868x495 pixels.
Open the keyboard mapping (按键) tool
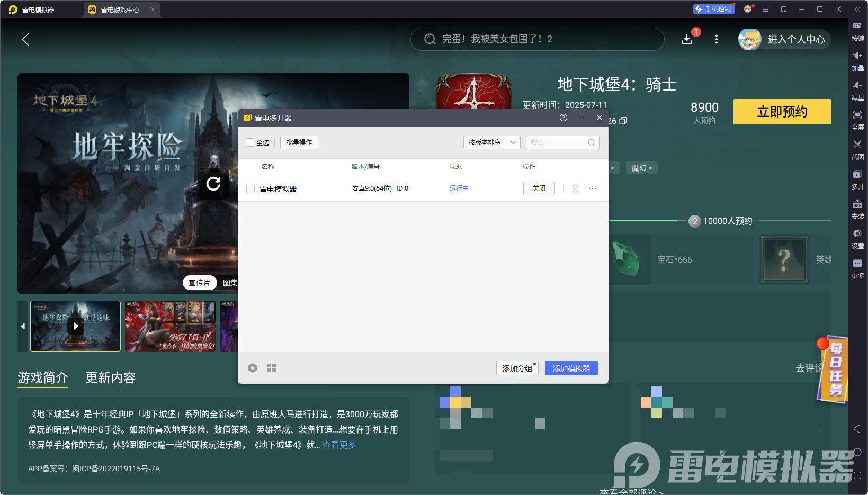tap(857, 31)
